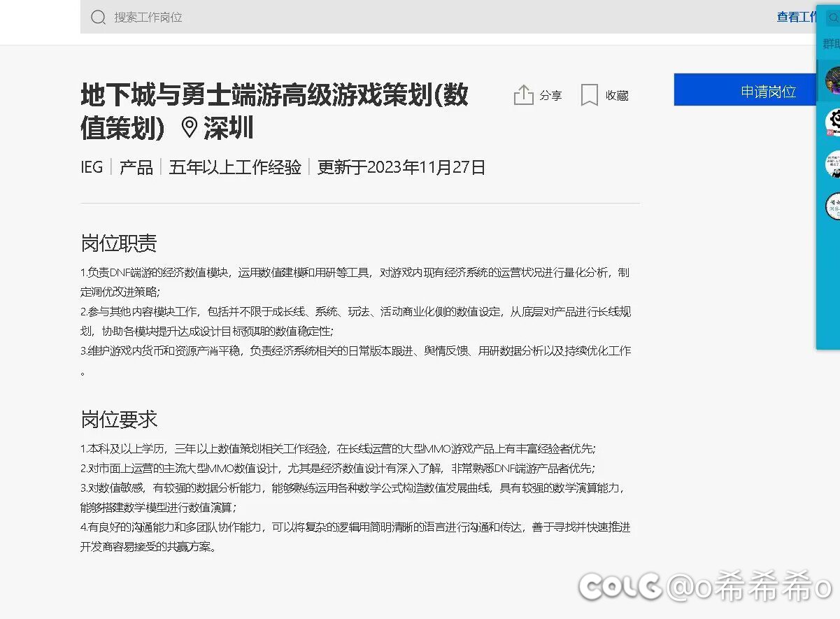The width and height of the screenshot is (840, 619).
Task: Click the 分享 label
Action: pyautogui.click(x=550, y=95)
